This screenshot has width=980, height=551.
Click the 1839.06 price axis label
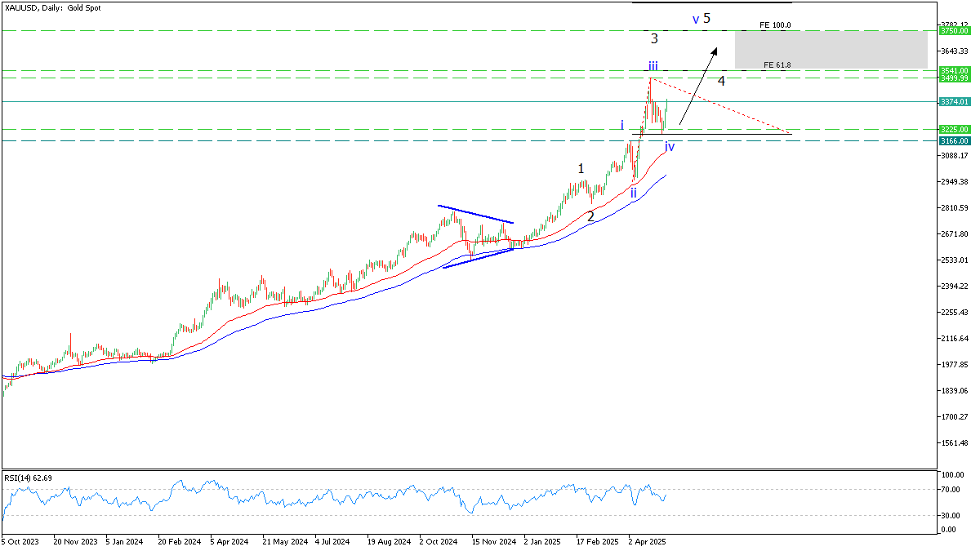point(954,391)
